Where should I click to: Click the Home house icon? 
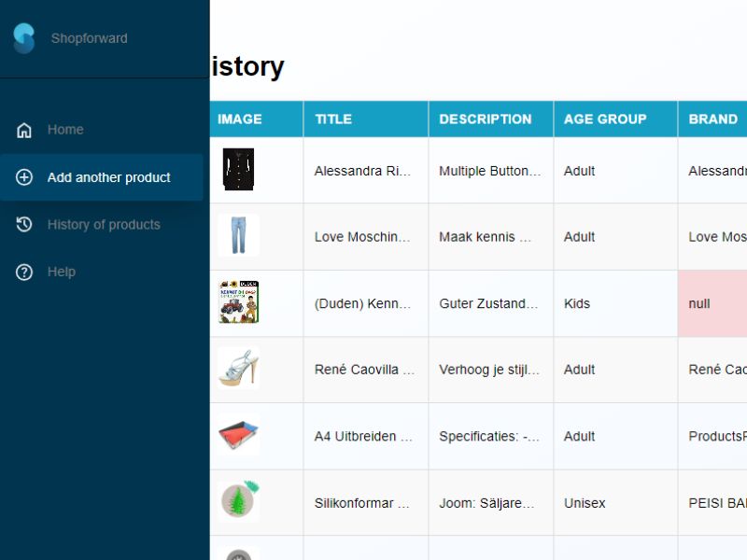[x=24, y=130]
